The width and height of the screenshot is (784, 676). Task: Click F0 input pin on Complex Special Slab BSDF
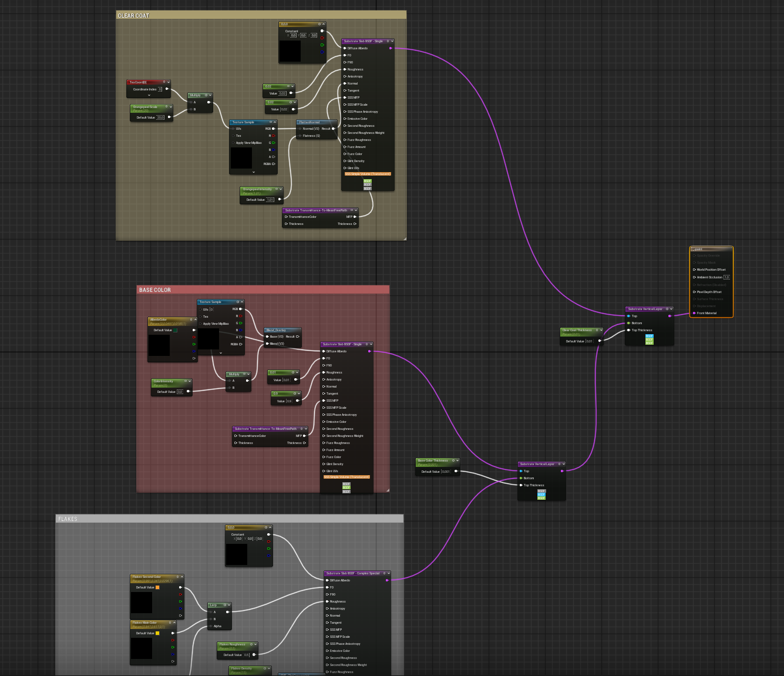point(327,587)
